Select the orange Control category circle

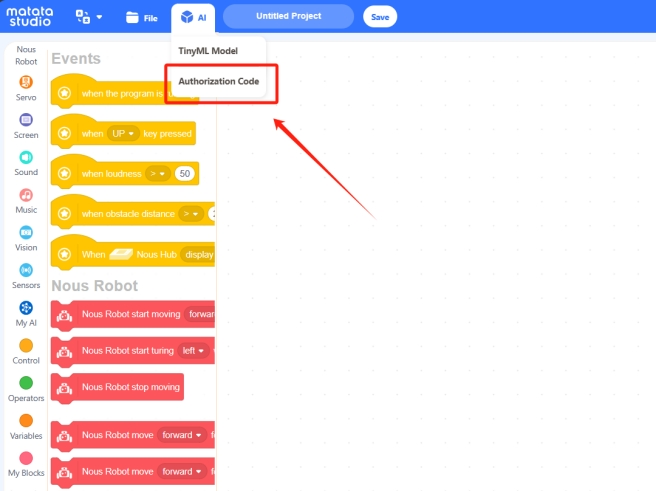click(x=26, y=346)
